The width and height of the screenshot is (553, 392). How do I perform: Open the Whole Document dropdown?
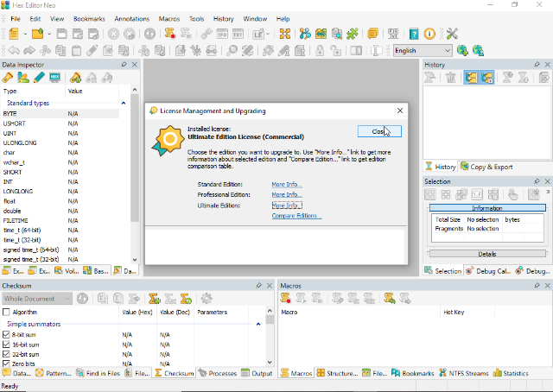point(37,299)
